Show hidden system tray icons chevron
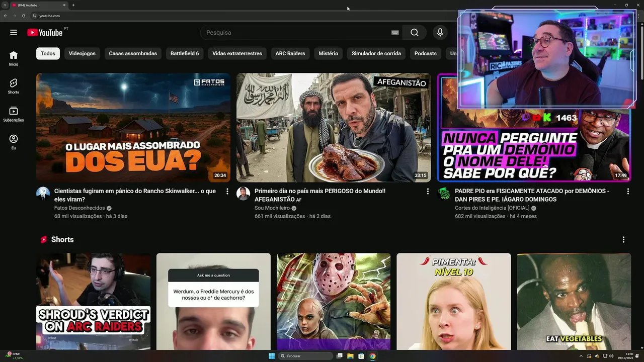This screenshot has width=644, height=362. 581,356
